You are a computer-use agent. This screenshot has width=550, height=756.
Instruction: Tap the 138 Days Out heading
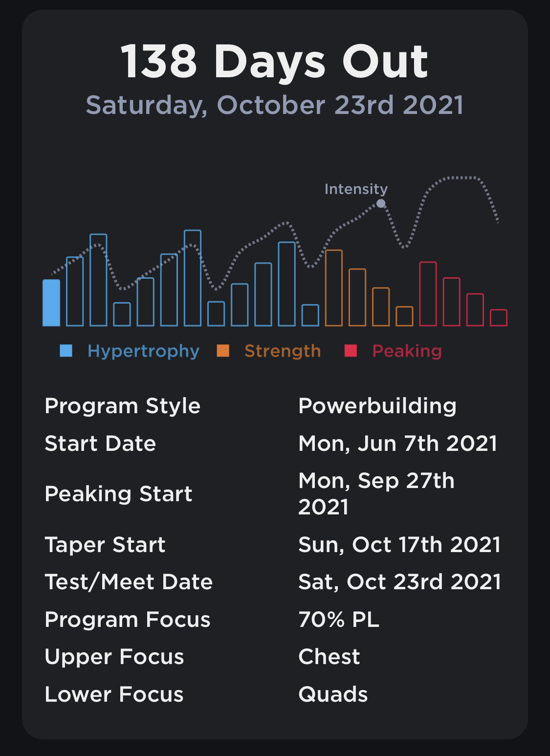pyautogui.click(x=274, y=62)
